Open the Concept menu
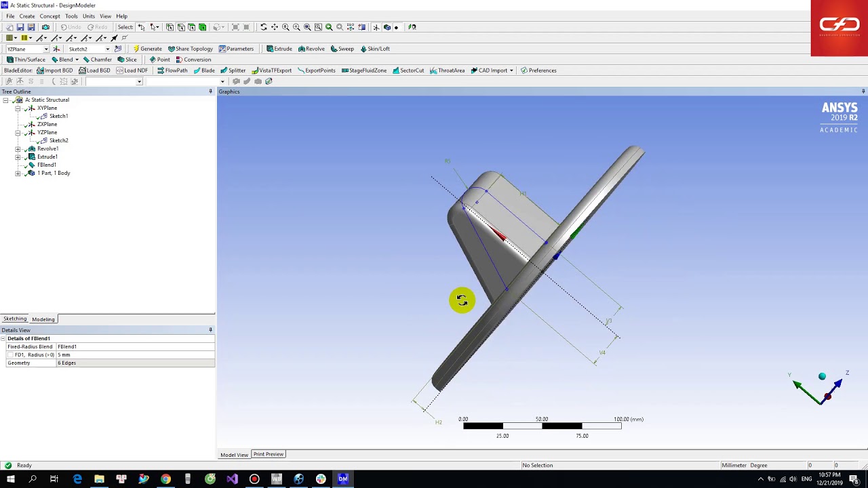The height and width of the screenshot is (488, 868). [x=50, y=16]
